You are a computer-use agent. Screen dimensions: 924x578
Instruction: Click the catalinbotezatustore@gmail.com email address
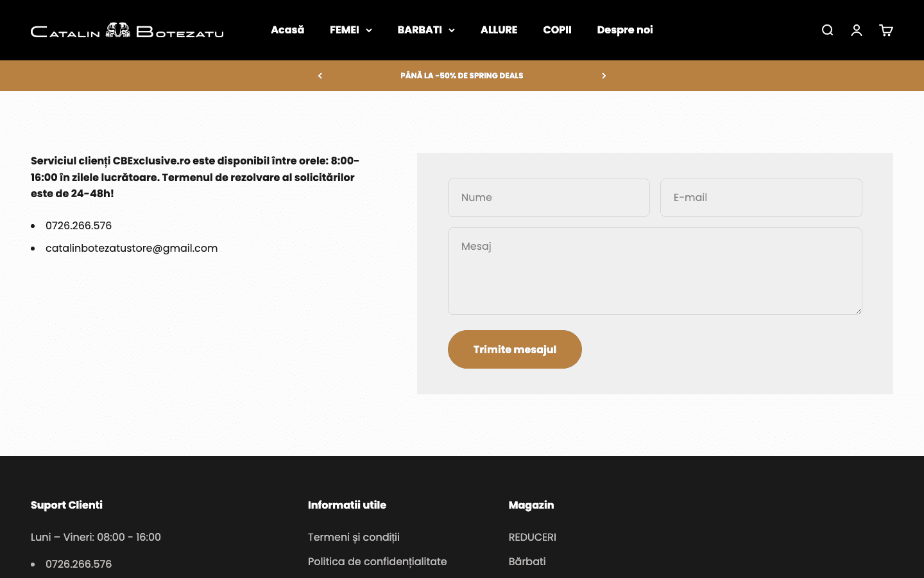(x=132, y=248)
